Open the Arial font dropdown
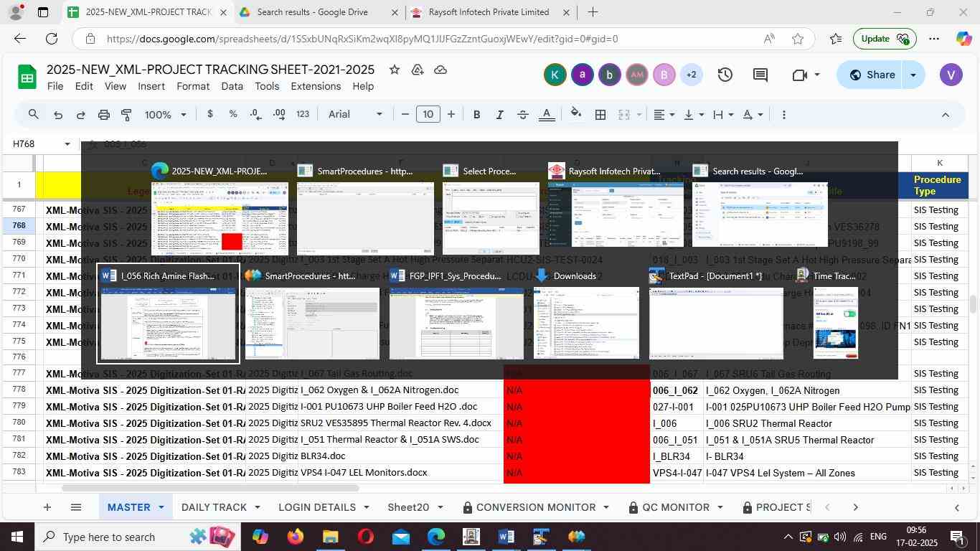The height and width of the screenshot is (551, 980). point(356,115)
